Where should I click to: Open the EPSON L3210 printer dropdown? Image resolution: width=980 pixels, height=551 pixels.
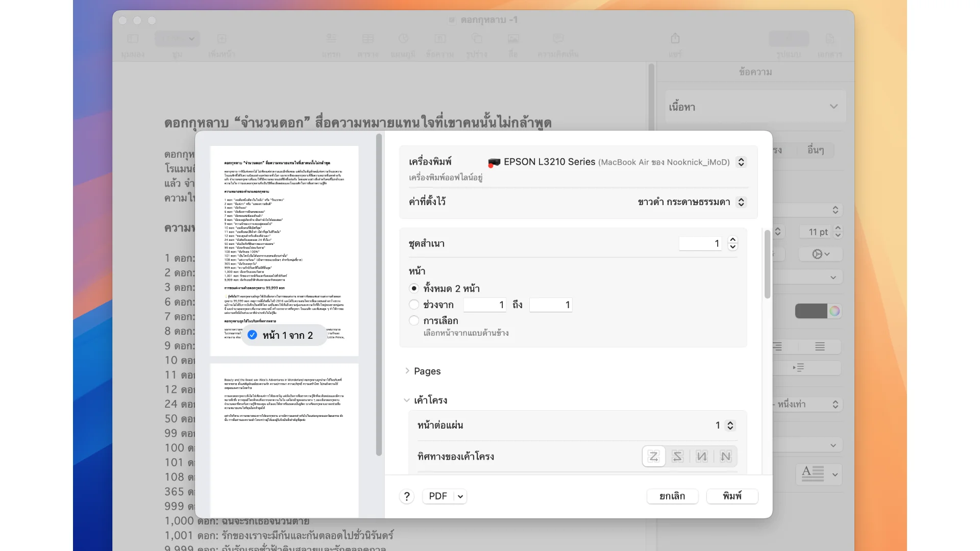click(x=741, y=162)
